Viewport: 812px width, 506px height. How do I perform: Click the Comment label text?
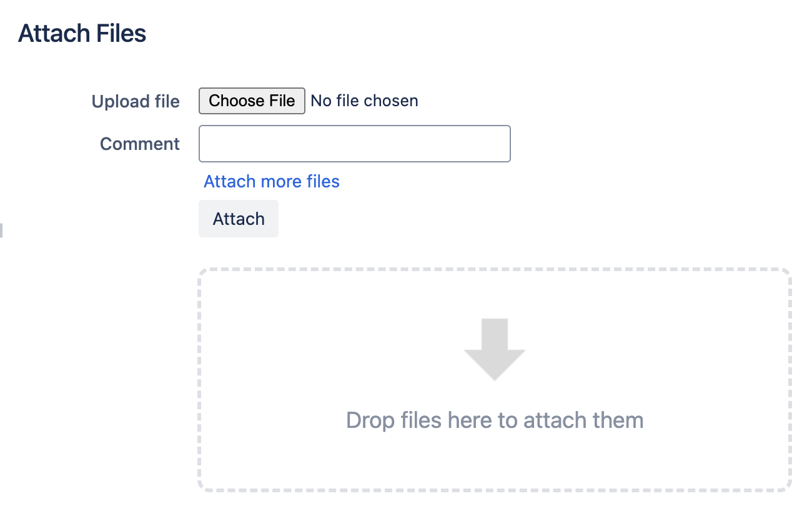[x=139, y=144]
